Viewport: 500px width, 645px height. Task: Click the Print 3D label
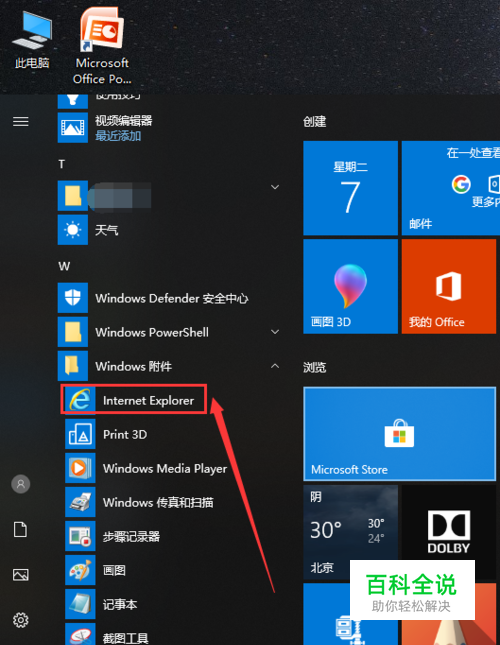tap(125, 434)
